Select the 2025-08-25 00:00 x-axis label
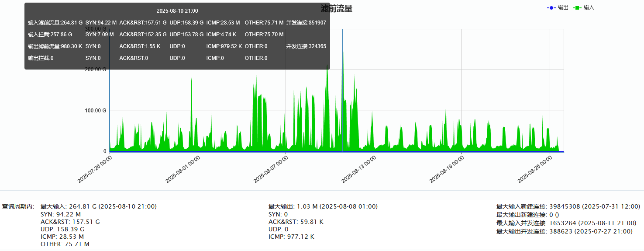This screenshot has height=251, width=644. click(x=535, y=169)
